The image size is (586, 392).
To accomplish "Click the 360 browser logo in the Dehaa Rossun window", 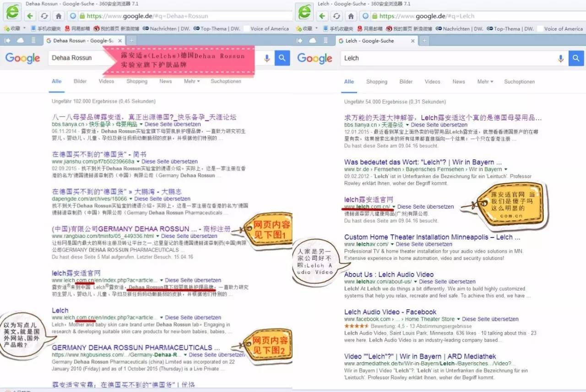I will pyautogui.click(x=12, y=13).
